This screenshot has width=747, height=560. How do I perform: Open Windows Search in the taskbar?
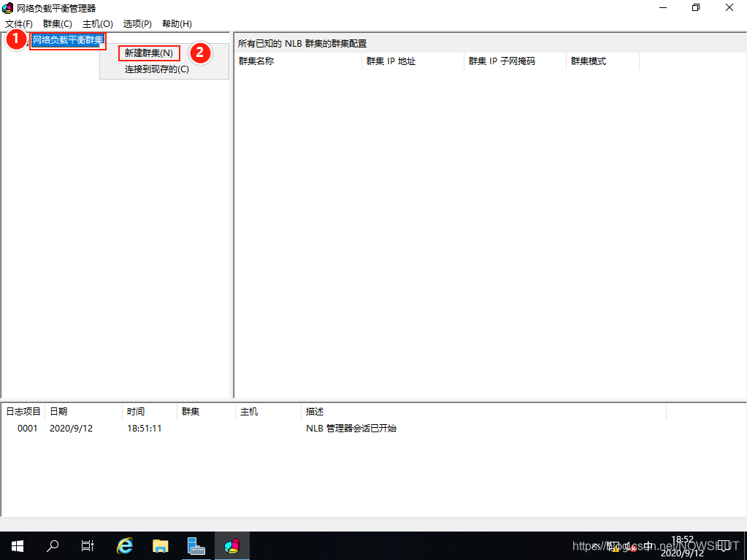[51, 545]
